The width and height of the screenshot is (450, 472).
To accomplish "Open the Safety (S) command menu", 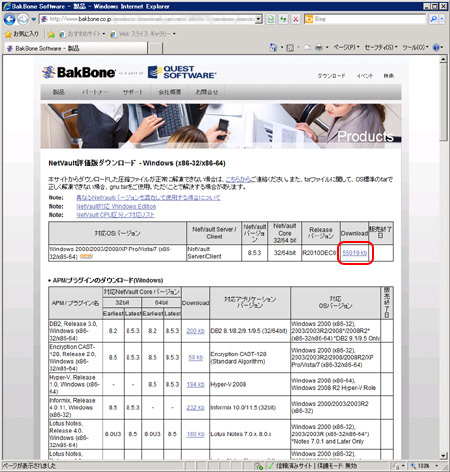I will pyautogui.click(x=381, y=48).
